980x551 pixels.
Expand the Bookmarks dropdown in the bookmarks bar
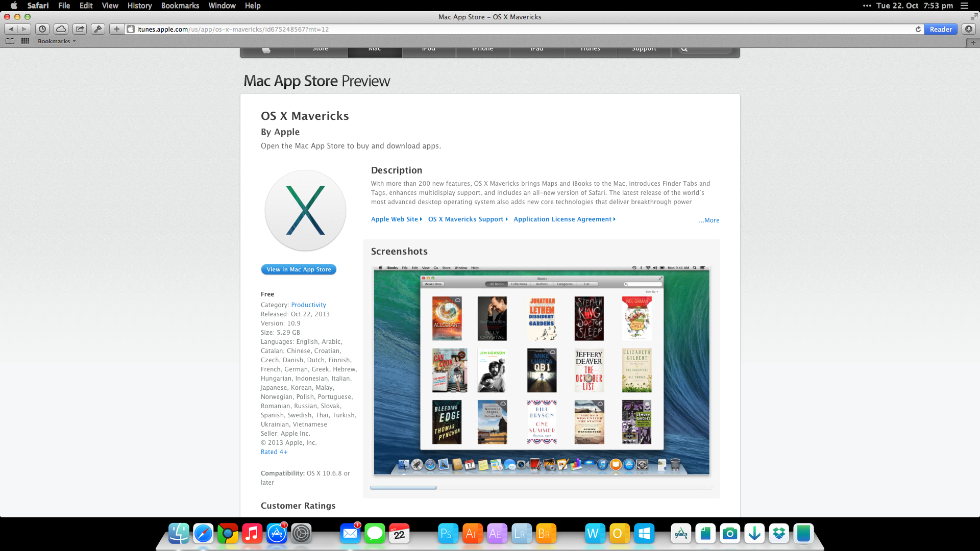[x=57, y=41]
